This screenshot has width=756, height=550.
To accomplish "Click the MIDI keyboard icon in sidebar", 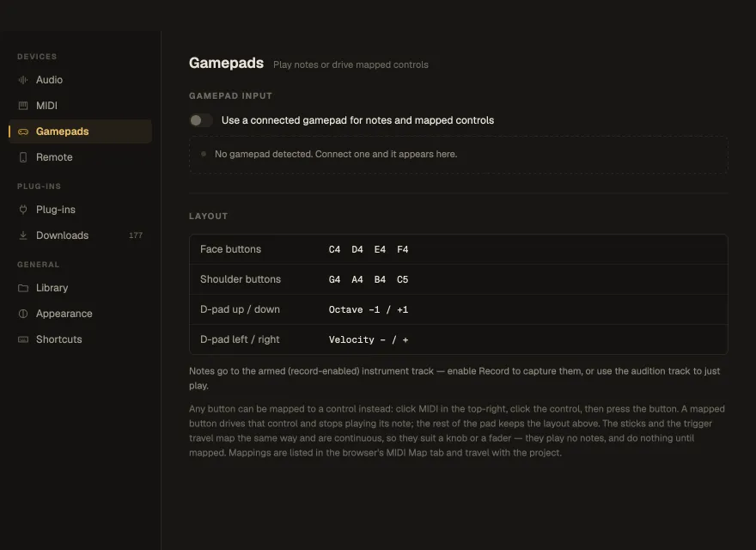I will [x=22, y=105].
